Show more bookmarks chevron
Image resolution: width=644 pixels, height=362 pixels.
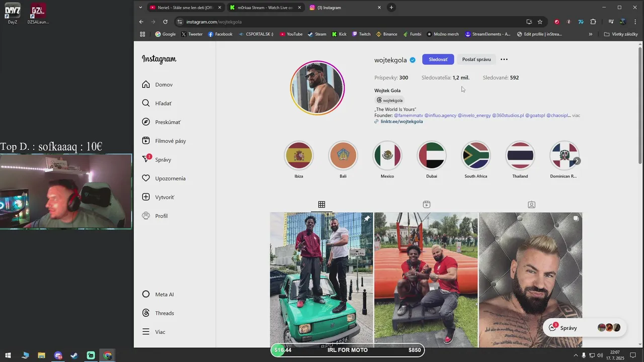coord(591,34)
